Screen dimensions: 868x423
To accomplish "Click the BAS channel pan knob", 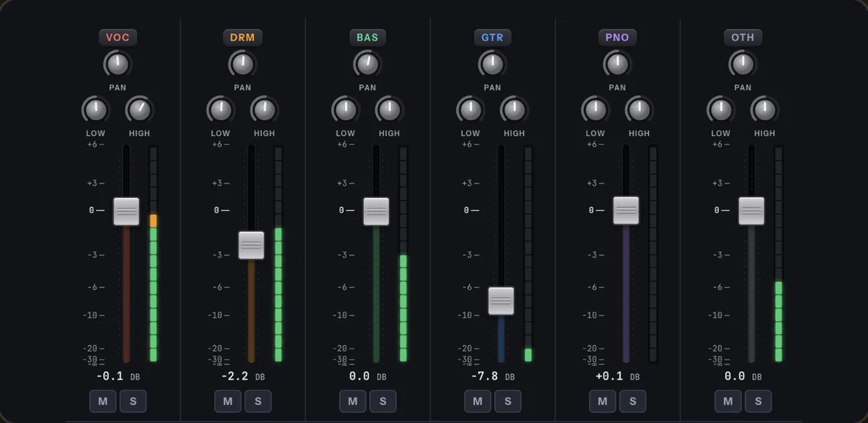I will (x=367, y=64).
